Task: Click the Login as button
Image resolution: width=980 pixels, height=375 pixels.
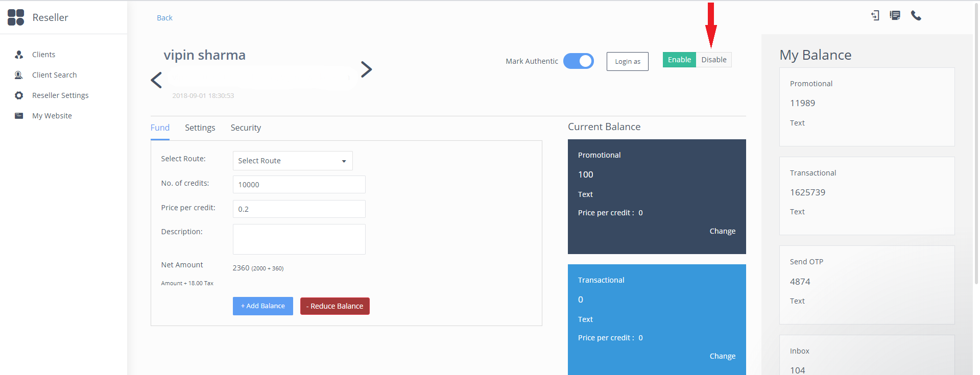Action: point(628,61)
